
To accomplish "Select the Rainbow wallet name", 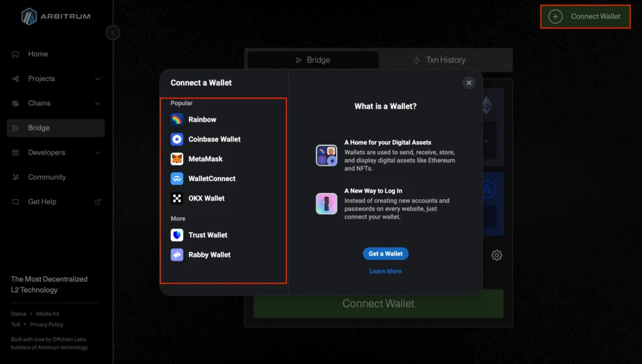I will [203, 120].
